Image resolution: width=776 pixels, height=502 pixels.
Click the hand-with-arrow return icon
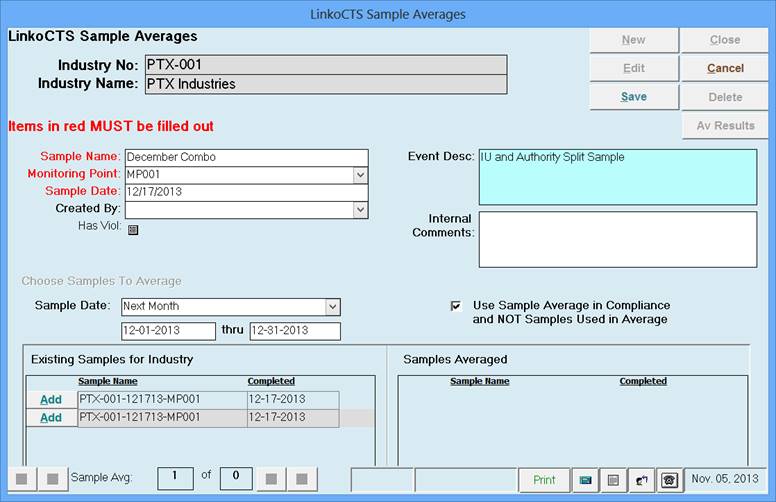point(641,480)
